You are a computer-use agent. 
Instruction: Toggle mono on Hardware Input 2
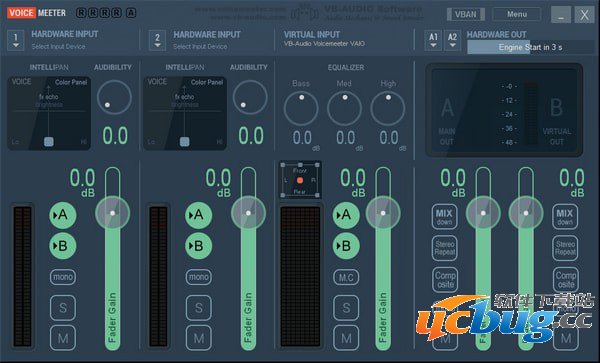(199, 277)
